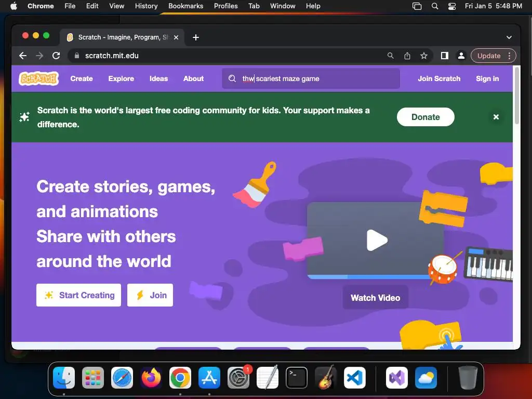Open Terminal from the Dock
This screenshot has height=399, width=532.
(x=297, y=378)
